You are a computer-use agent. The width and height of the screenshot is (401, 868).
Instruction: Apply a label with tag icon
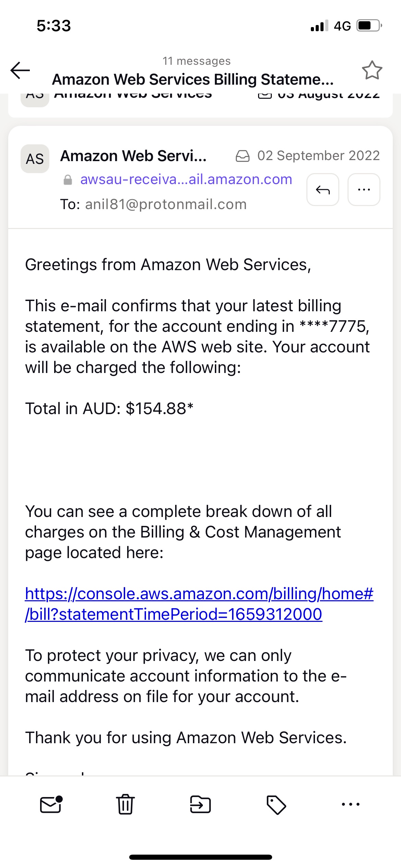click(x=276, y=804)
